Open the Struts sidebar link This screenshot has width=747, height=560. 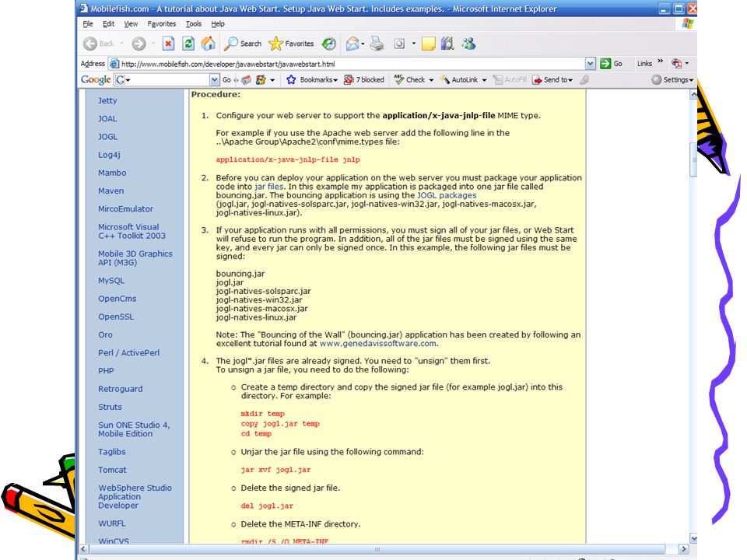pyautogui.click(x=110, y=407)
